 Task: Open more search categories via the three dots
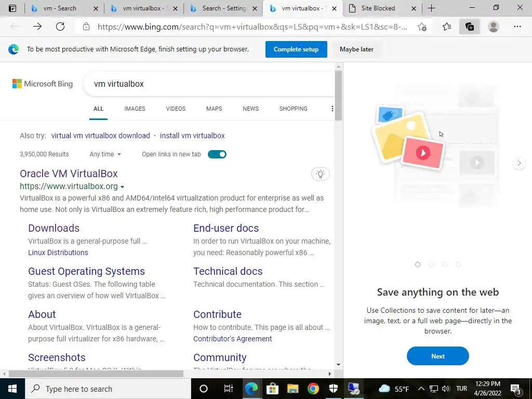pos(332,109)
